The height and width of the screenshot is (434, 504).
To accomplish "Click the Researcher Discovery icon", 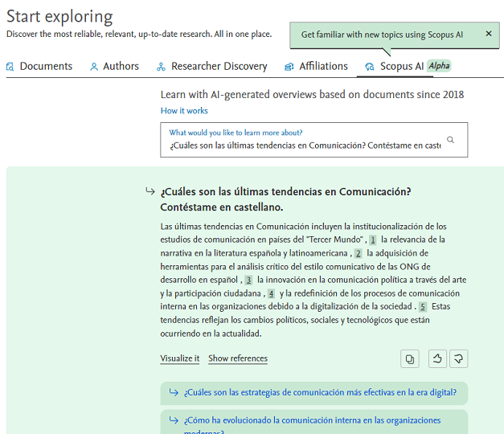I will [x=161, y=67].
